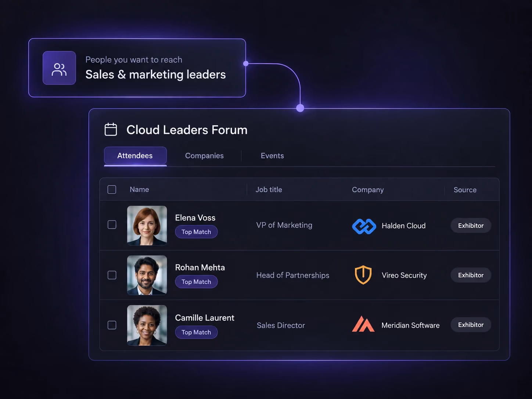Click the Job title column header

[x=269, y=190]
